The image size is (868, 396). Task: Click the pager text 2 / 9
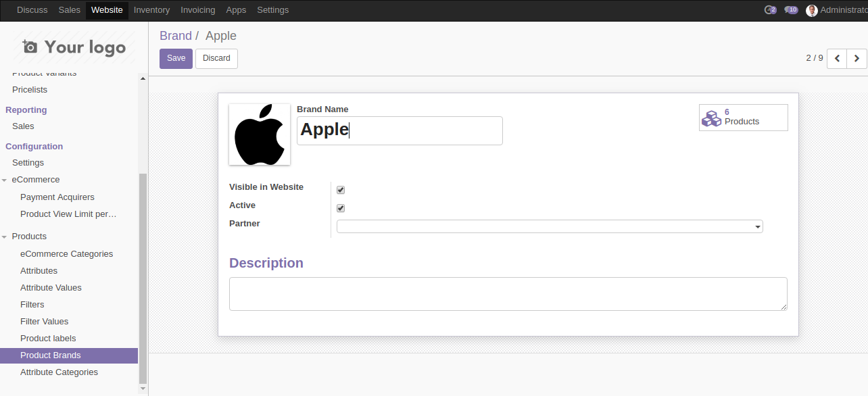point(815,58)
